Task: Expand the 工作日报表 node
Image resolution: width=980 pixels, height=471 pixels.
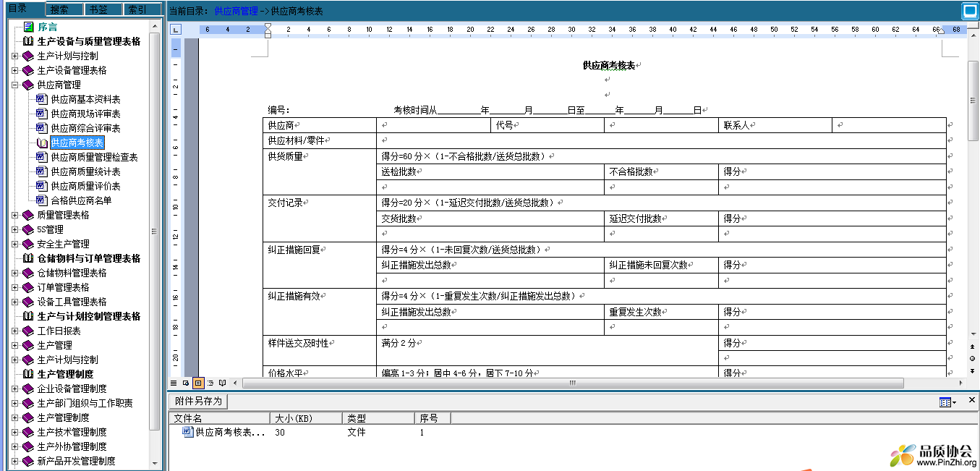Action: tap(15, 331)
